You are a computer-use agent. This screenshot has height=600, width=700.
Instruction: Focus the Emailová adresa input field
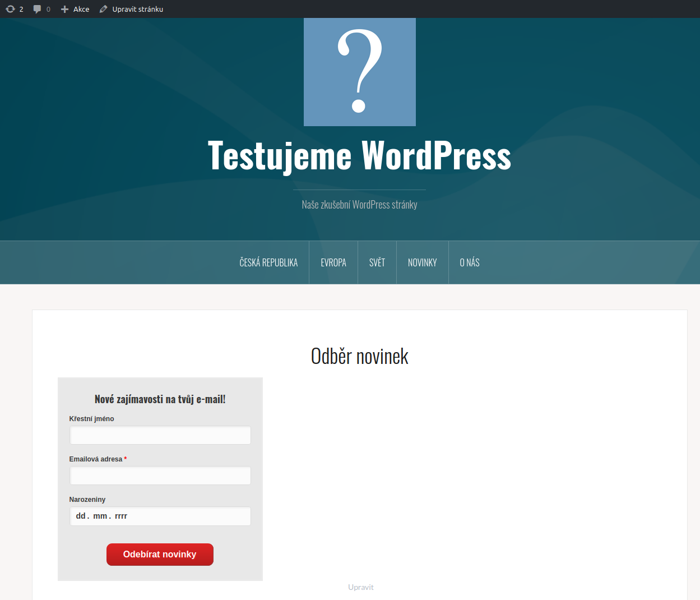tap(160, 476)
